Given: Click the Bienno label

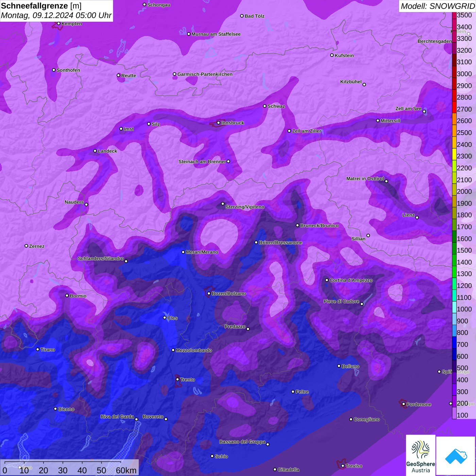Looking at the screenshot, I should pyautogui.click(x=66, y=409).
